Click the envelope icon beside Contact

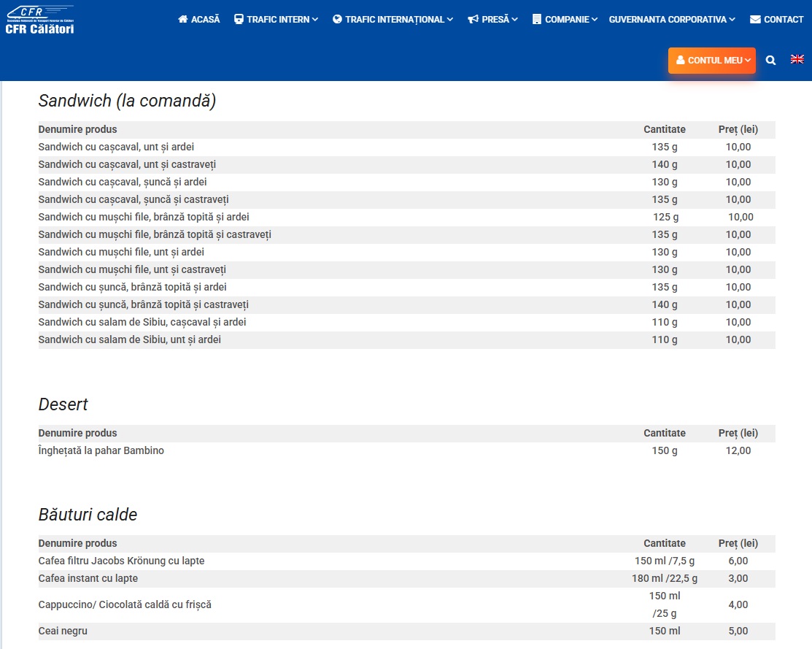[755, 20]
